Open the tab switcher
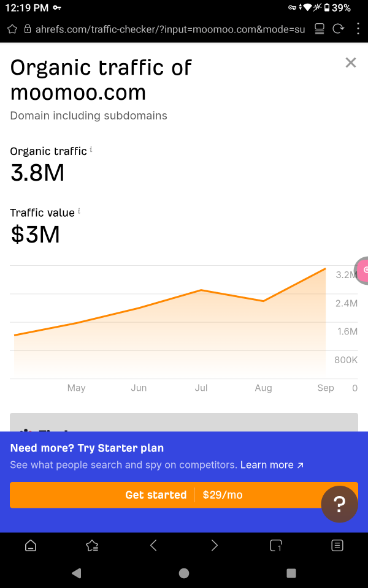368x588 pixels. pos(275,545)
